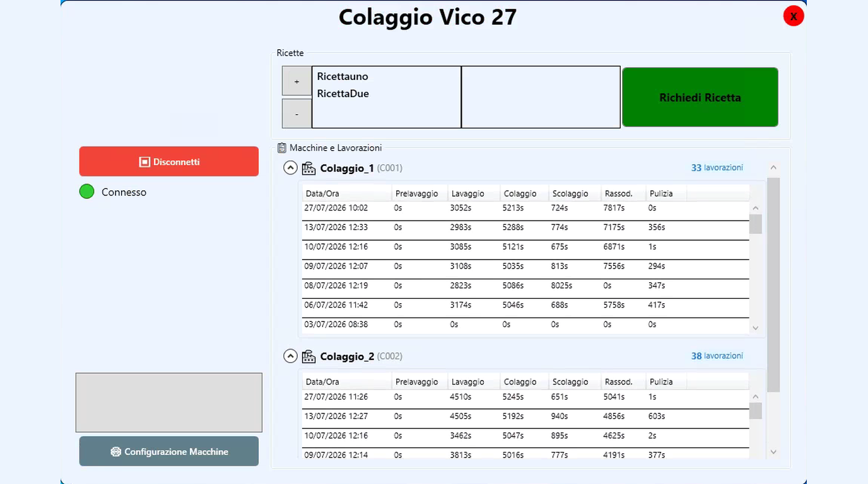The height and width of the screenshot is (484, 868).
Task: Click the Prelavaggio header in the Colaggio_1 table
Action: [419, 193]
